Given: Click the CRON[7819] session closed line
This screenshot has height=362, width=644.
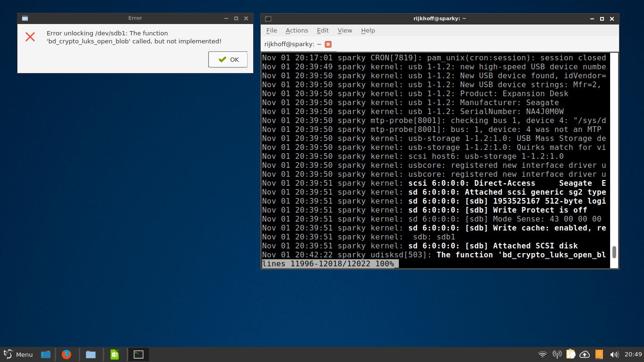Looking at the screenshot, I should coord(434,58).
